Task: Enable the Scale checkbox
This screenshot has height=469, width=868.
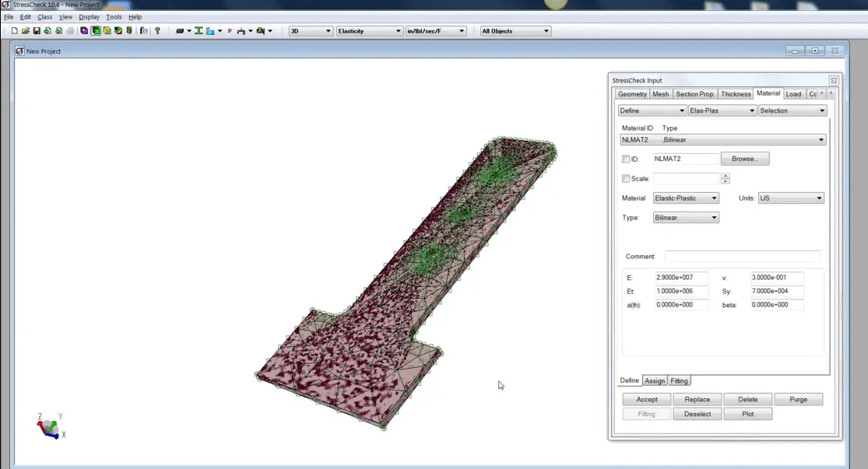Action: coord(626,178)
